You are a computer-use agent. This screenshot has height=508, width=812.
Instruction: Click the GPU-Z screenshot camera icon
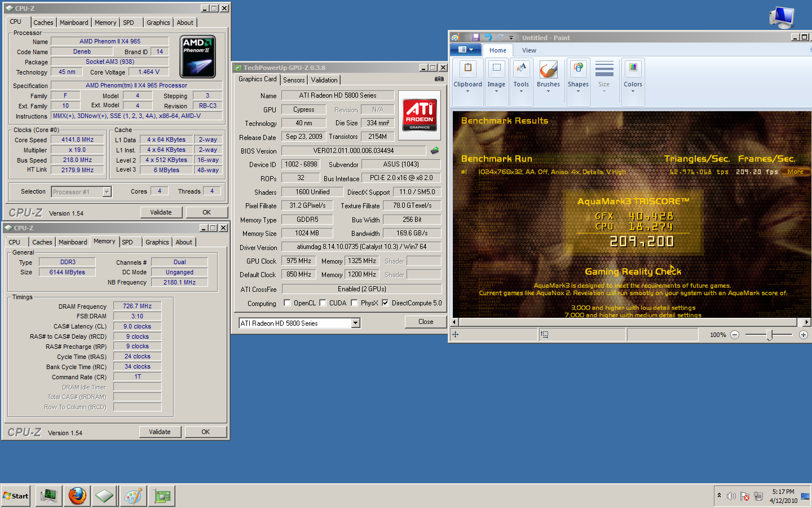pyautogui.click(x=439, y=79)
